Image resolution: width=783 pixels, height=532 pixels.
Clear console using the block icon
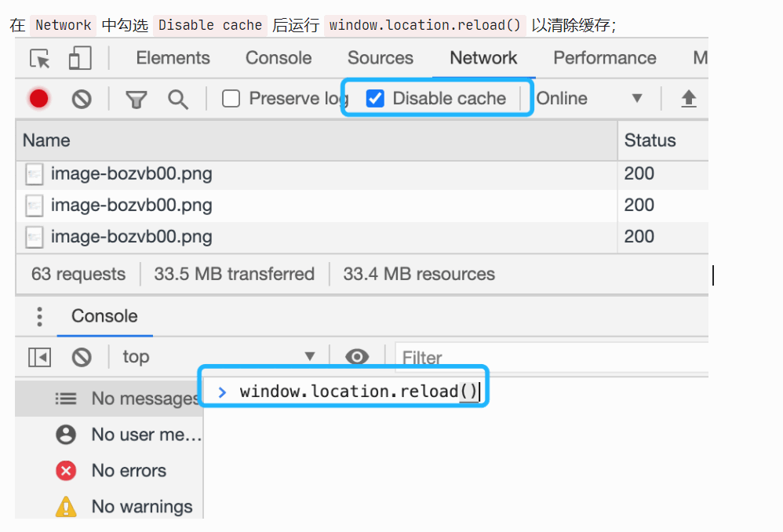click(82, 357)
